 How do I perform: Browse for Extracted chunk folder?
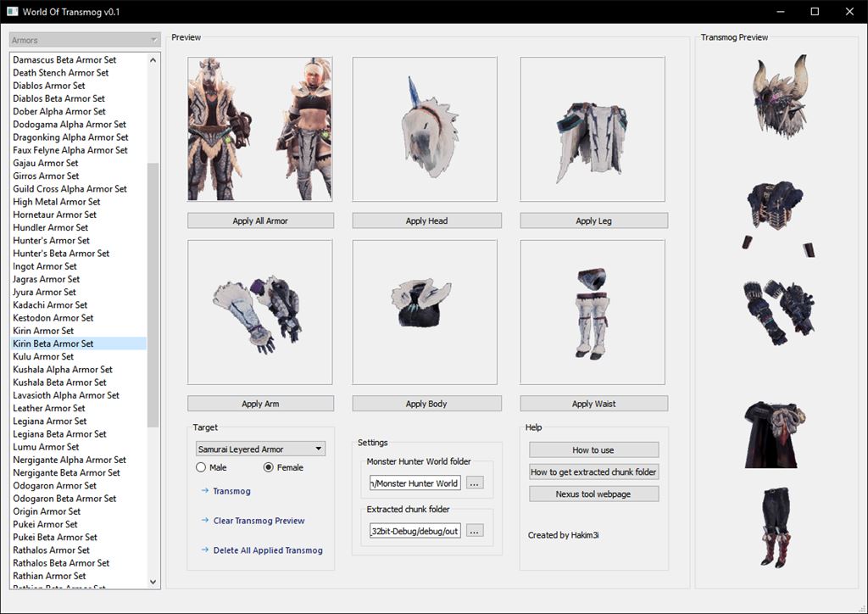pyautogui.click(x=475, y=531)
